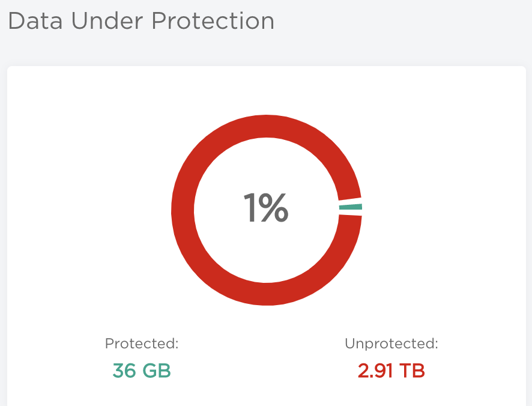Click the TB unit text

pyautogui.click(x=414, y=371)
